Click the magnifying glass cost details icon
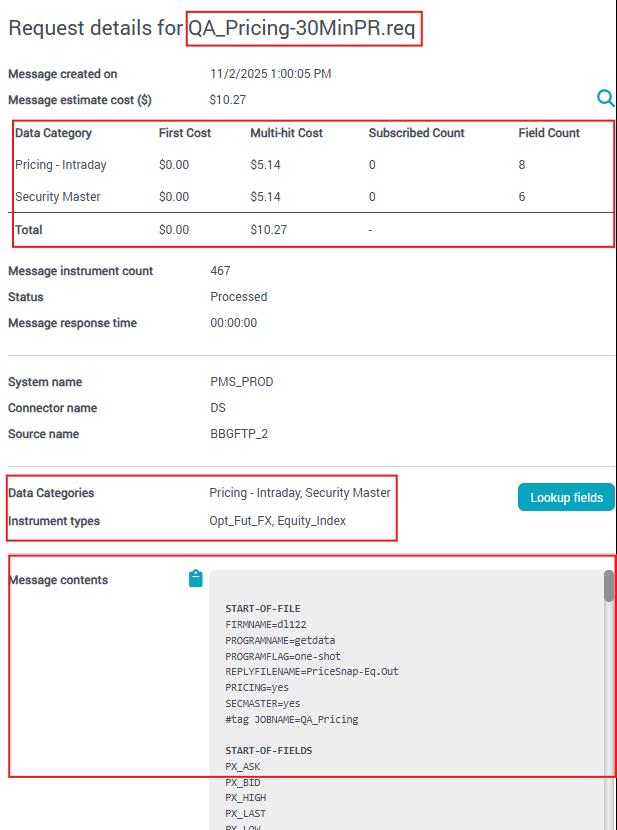 point(605,98)
